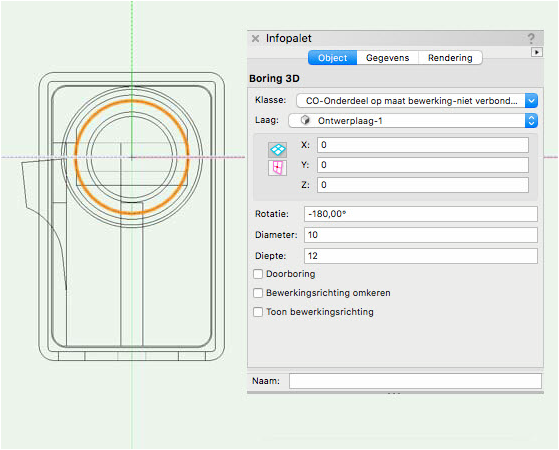Screen dimensions: 559x450
Task: Close the Infopalet panel
Action: (255, 39)
